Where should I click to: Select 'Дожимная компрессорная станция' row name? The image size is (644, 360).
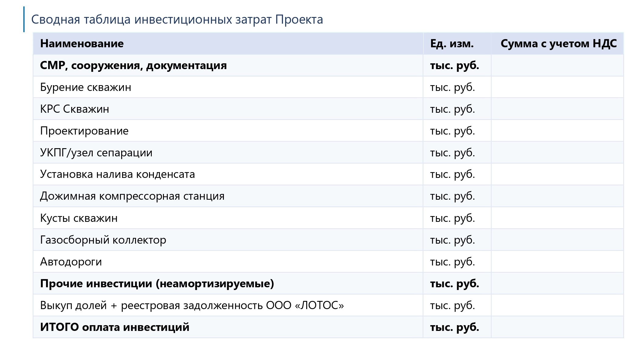(132, 196)
